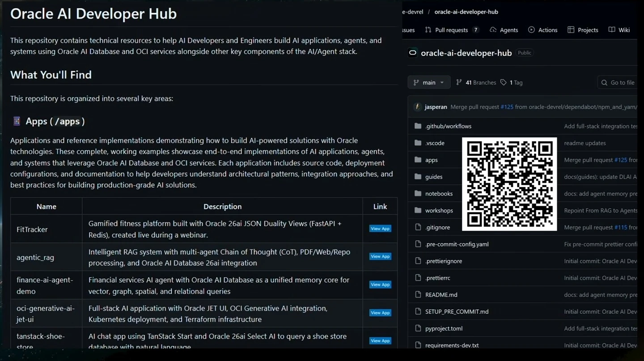Open the main branch dropdown
The image size is (644, 361).
click(x=429, y=82)
